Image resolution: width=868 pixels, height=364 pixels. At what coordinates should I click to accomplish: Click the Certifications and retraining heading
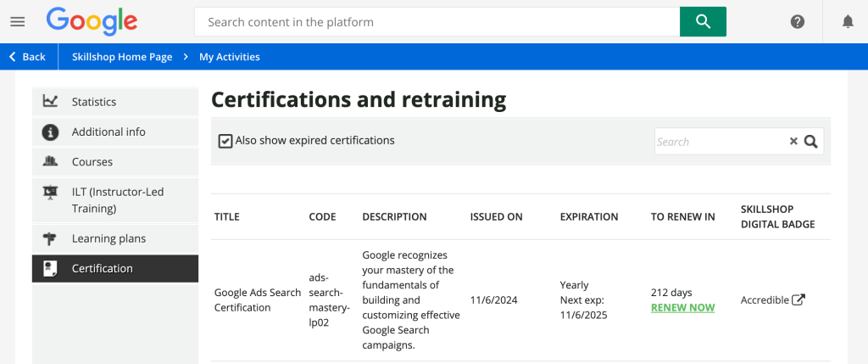359,100
